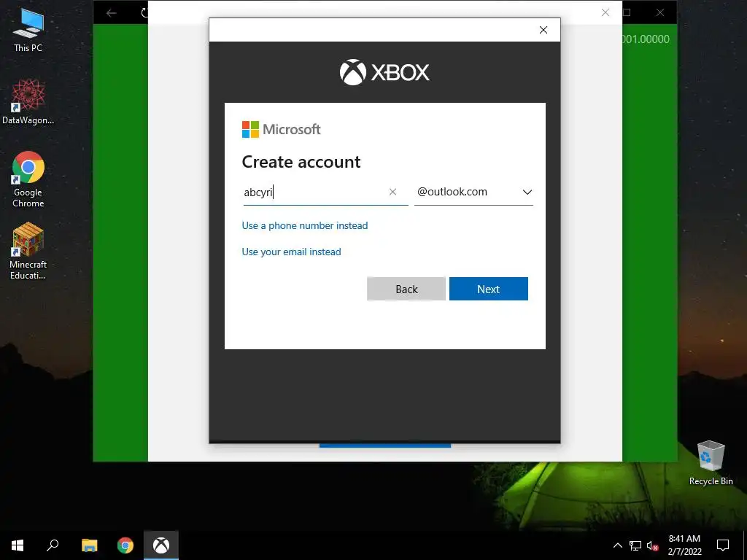Click the back arrow in the background Xbox window

tap(112, 13)
